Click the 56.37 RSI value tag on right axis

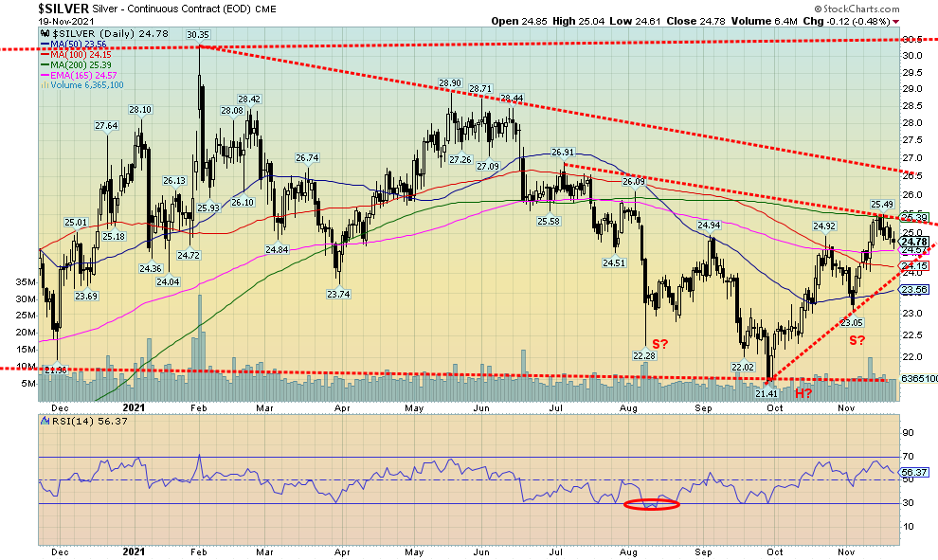(913, 471)
